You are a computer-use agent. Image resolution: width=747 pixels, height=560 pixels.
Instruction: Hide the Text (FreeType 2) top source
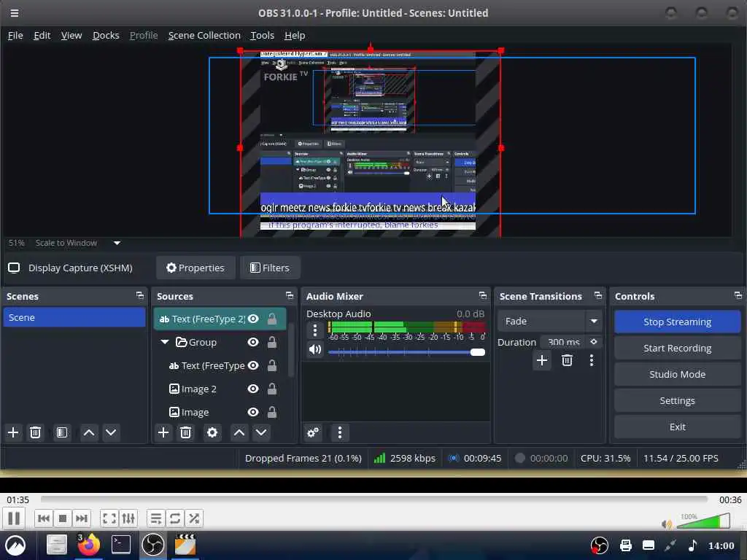253,319
